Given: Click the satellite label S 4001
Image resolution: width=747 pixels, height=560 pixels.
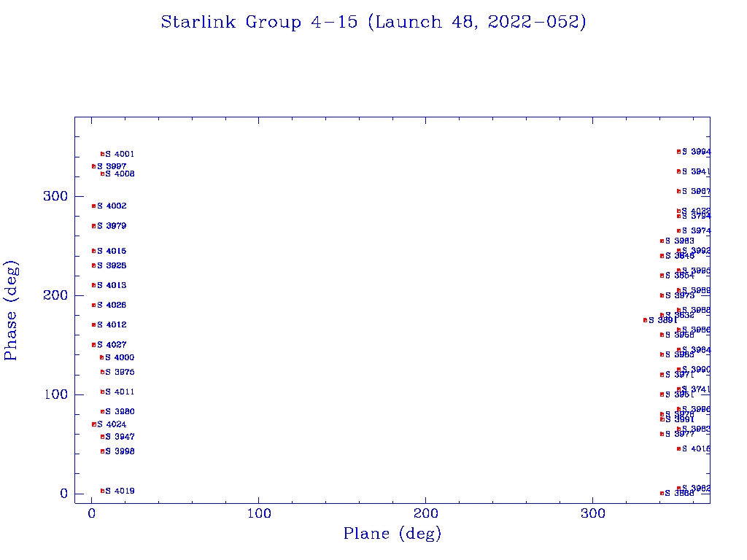Looking at the screenshot, I should point(120,155).
